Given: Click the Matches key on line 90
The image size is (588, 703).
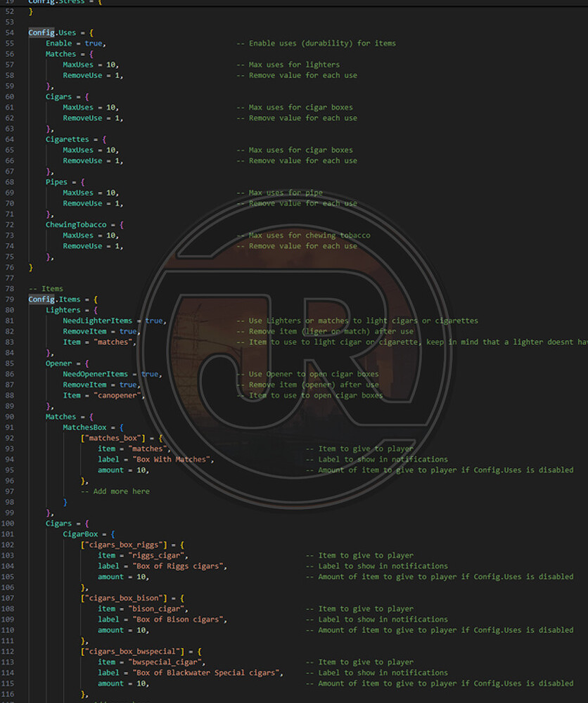Looking at the screenshot, I should point(60,417).
